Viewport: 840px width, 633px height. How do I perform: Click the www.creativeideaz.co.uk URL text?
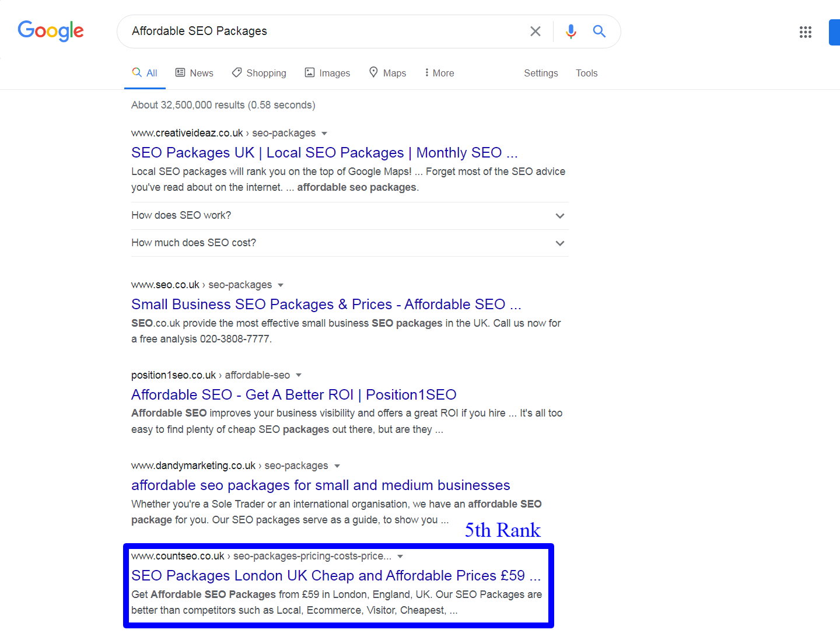(x=187, y=133)
